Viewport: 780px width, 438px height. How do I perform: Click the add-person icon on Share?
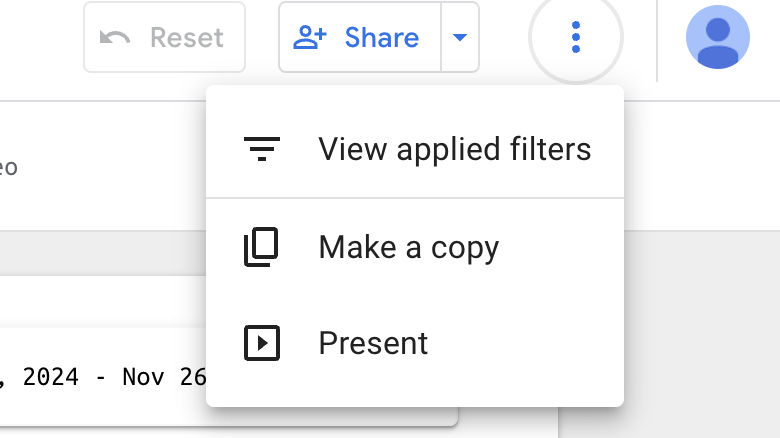310,38
